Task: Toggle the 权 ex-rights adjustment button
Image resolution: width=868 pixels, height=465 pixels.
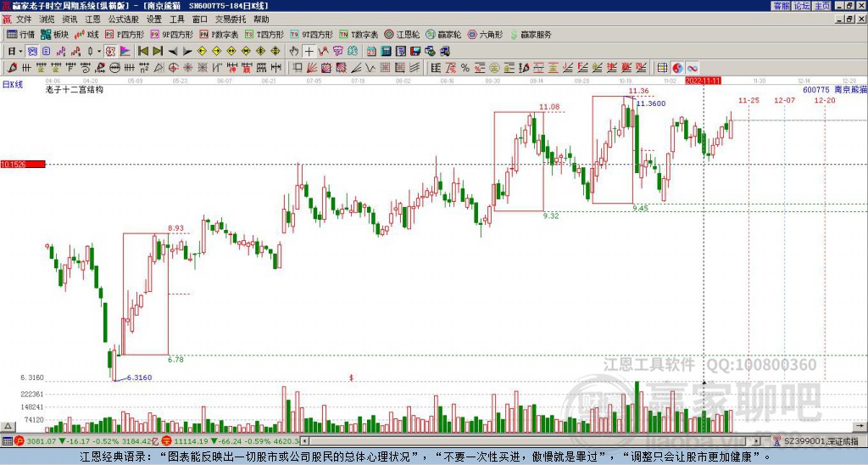Action: point(110,51)
